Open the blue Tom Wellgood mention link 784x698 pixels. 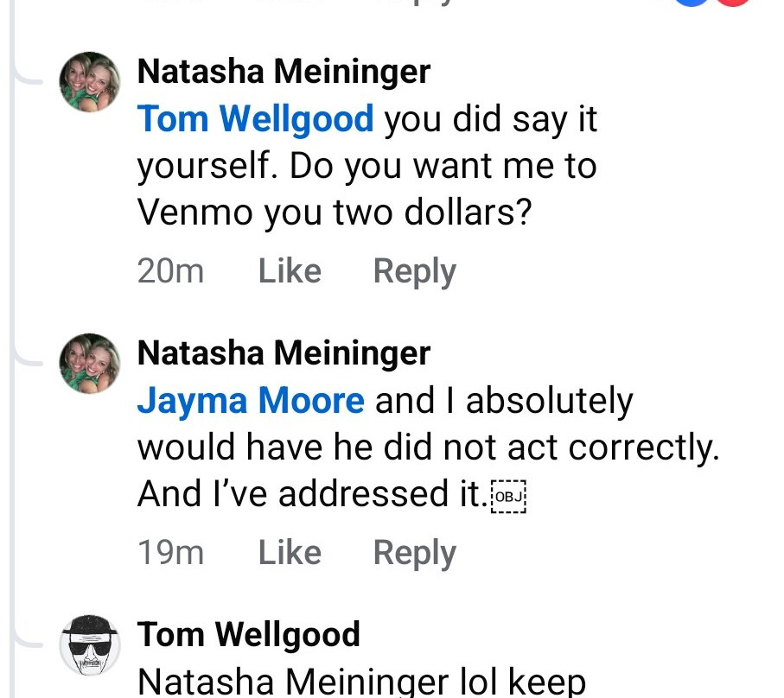tap(256, 119)
